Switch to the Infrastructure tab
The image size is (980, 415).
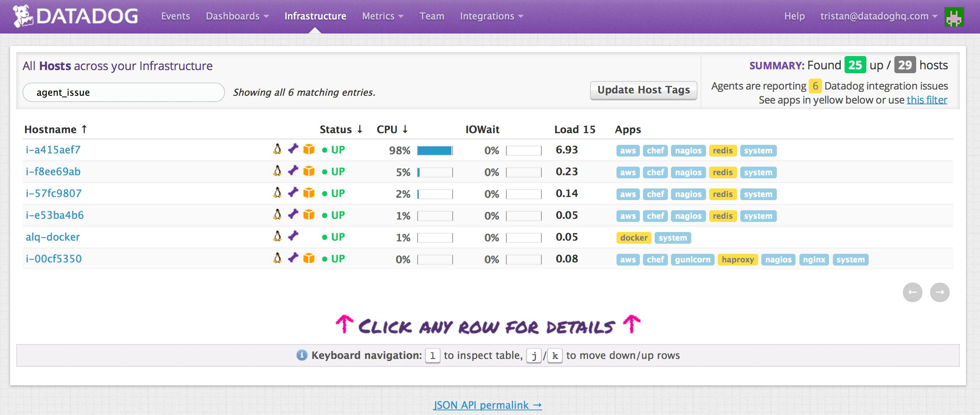[315, 16]
